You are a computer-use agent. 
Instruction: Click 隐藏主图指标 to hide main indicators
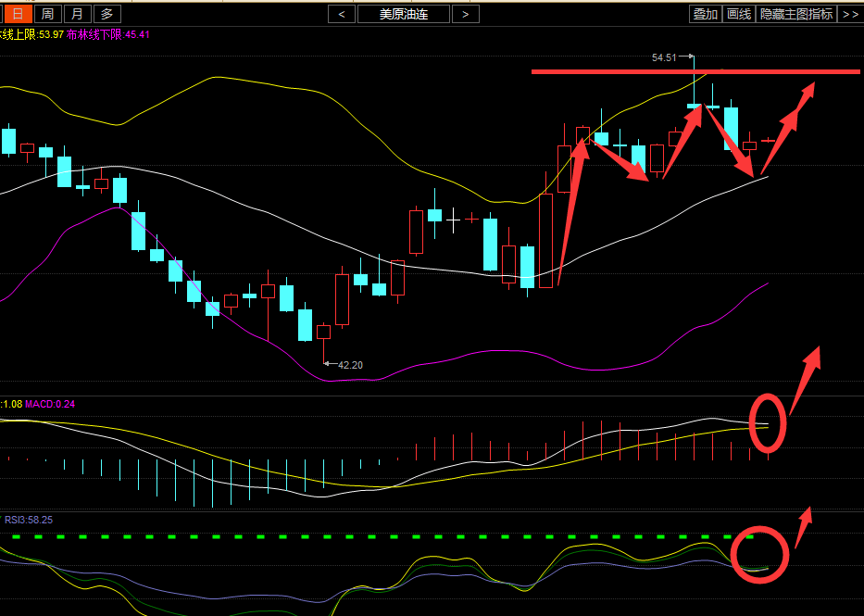coord(796,14)
